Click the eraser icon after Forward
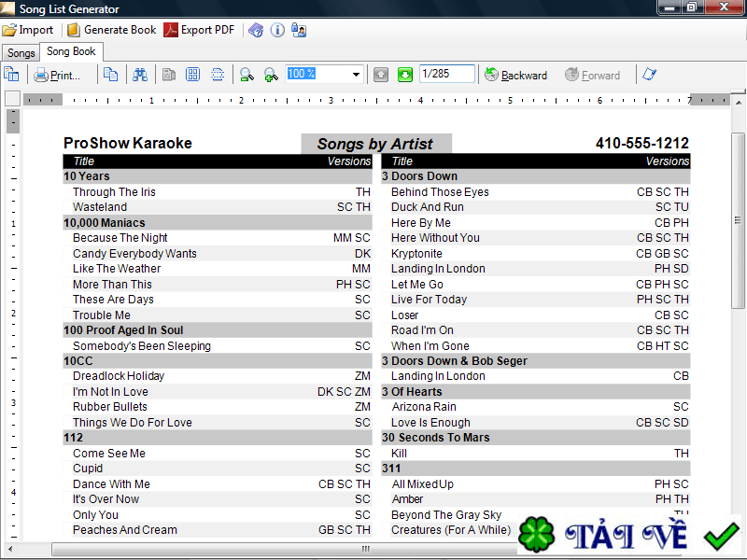This screenshot has width=747, height=560. pyautogui.click(x=650, y=75)
